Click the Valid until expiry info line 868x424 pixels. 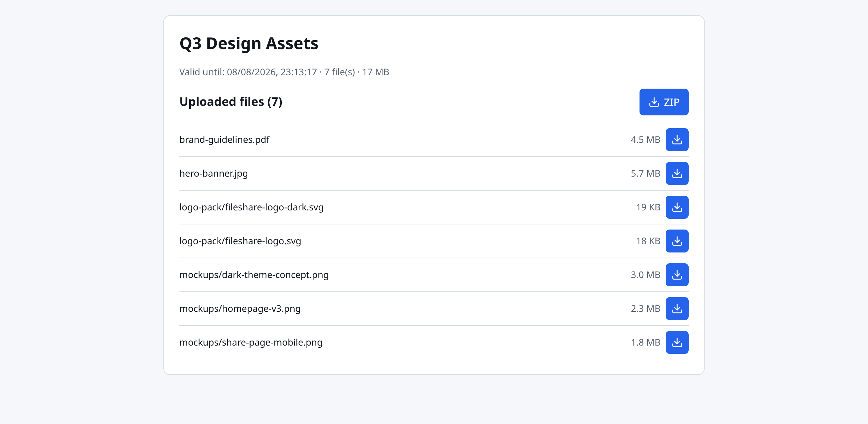click(284, 72)
